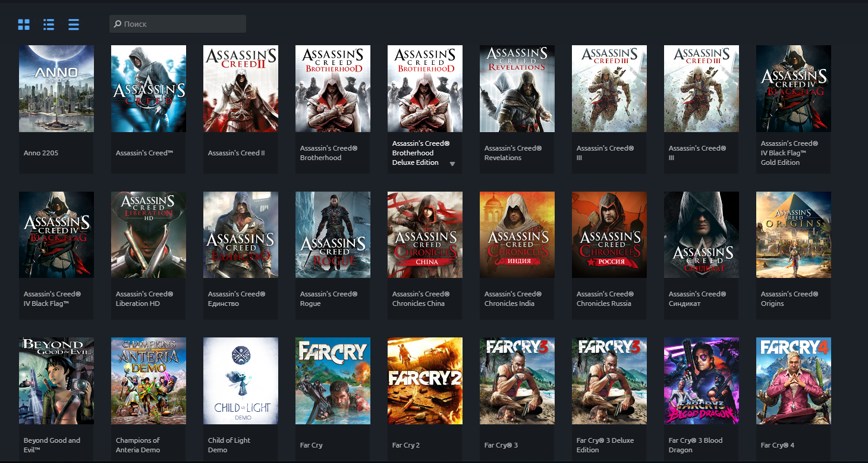Select the Chronicles China cover

425,234
